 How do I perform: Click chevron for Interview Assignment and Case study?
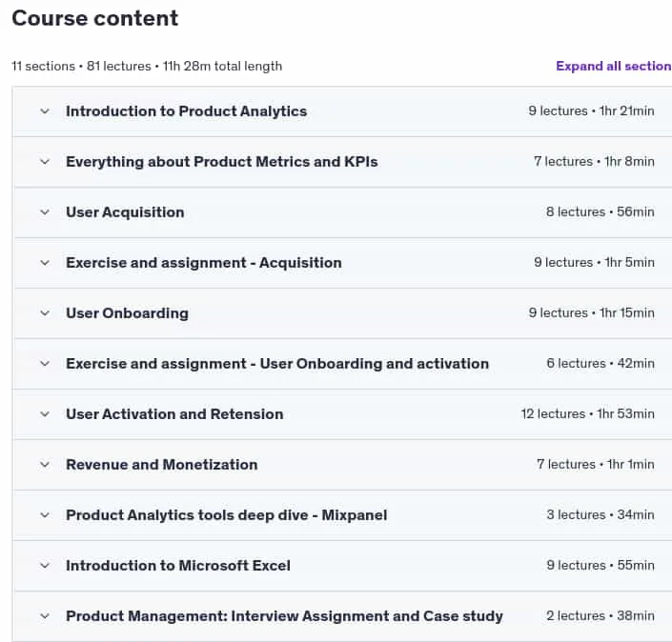45,616
